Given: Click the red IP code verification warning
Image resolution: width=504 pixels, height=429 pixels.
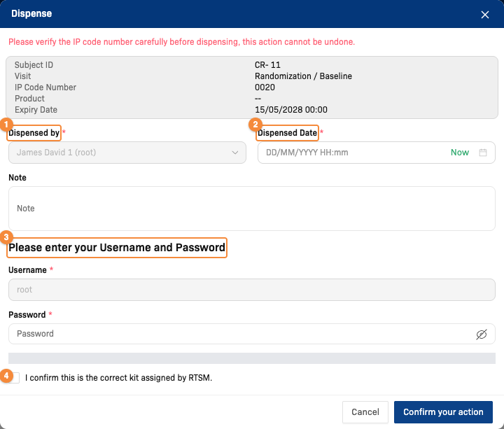Looking at the screenshot, I should point(181,42).
